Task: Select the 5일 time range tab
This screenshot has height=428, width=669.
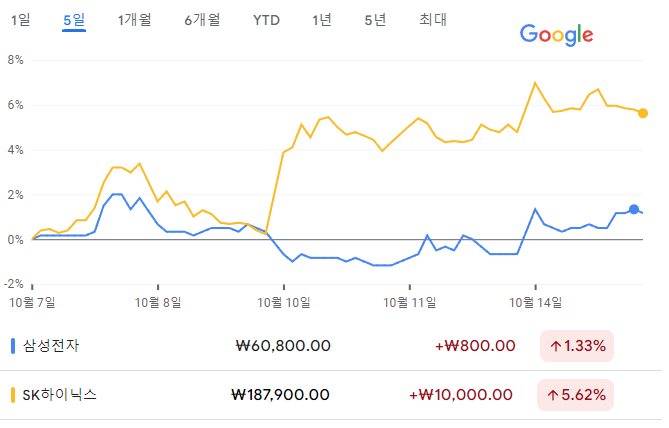Action: click(74, 20)
